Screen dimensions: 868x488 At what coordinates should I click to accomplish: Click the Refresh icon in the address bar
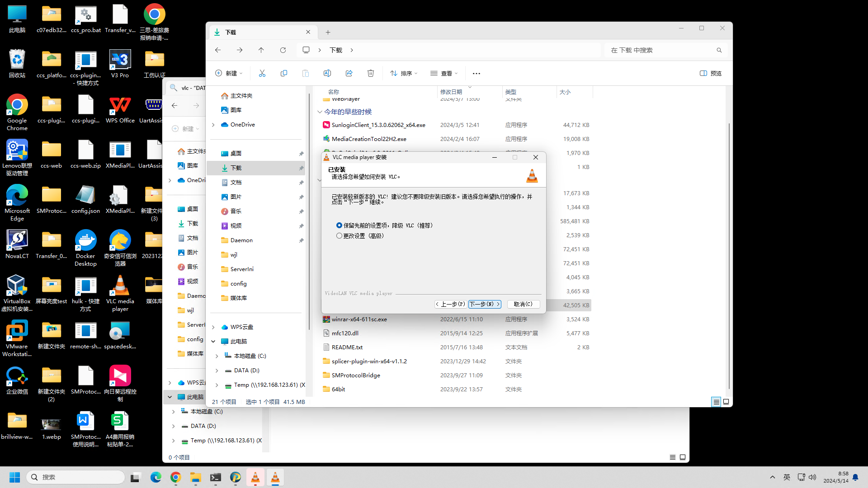tap(283, 50)
